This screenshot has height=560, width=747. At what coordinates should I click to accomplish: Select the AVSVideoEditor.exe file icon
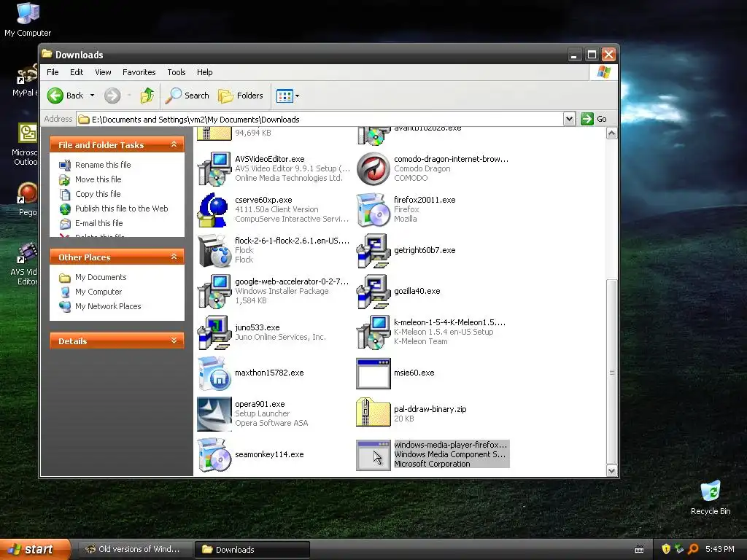(x=214, y=169)
